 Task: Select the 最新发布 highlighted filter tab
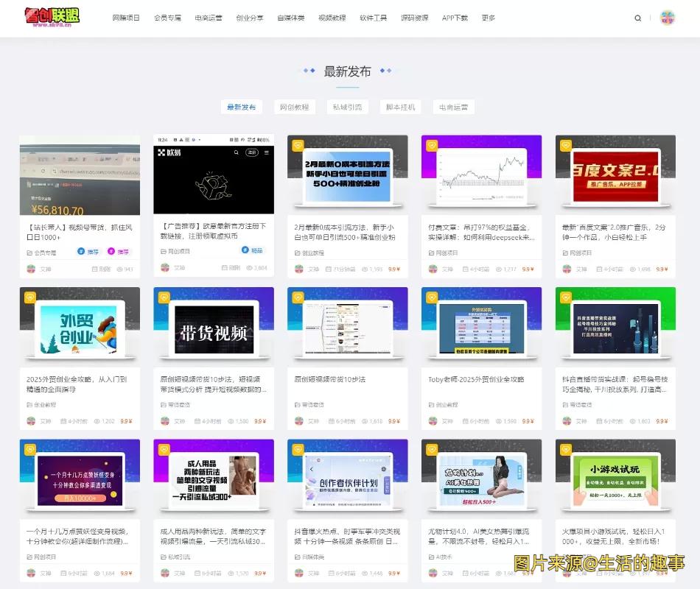coord(241,107)
